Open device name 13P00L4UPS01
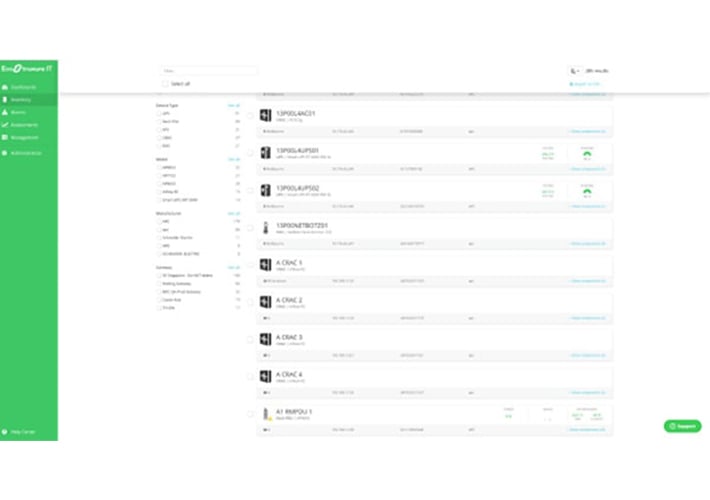Viewport: 710px width, 500px height. tap(297, 150)
